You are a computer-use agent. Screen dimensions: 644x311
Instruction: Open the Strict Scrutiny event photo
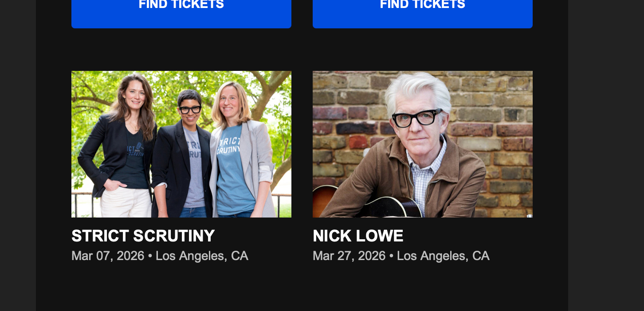[x=181, y=144]
